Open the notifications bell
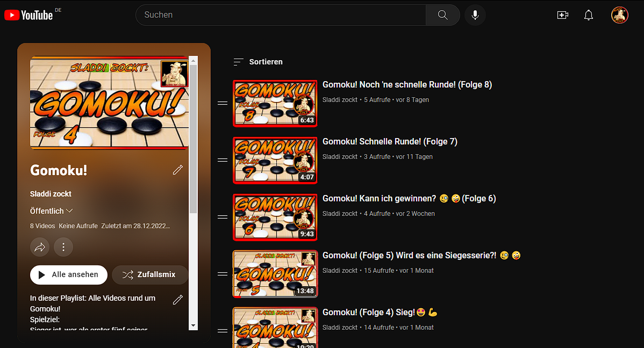This screenshot has width=644, height=348. pos(589,15)
